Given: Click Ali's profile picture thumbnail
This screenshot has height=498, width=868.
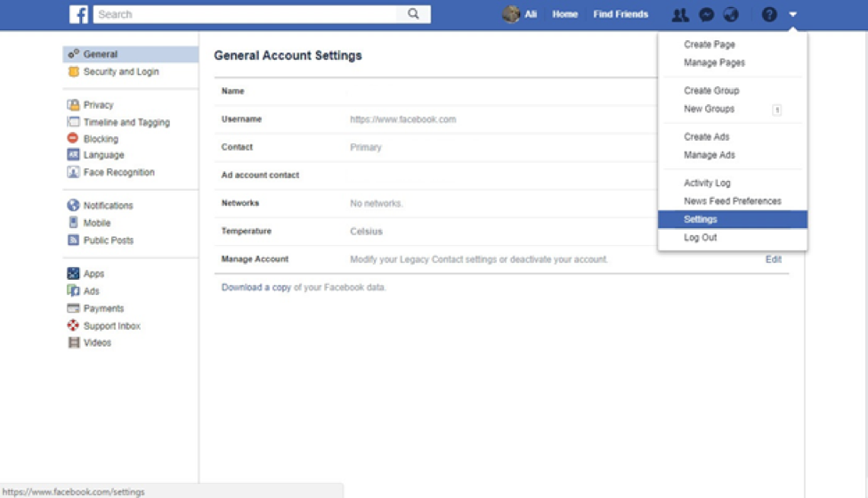Looking at the screenshot, I should click(511, 14).
